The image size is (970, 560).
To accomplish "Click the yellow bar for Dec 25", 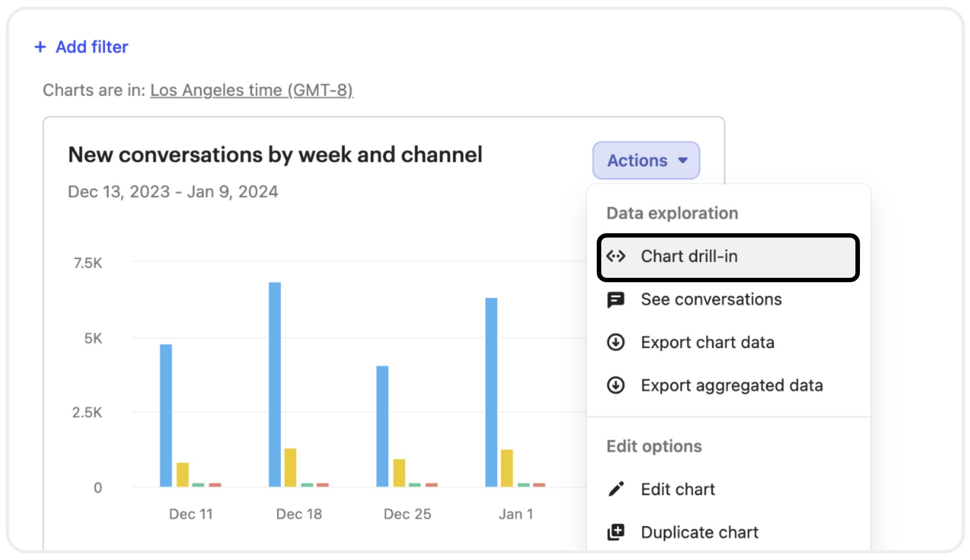I will click(x=399, y=473).
